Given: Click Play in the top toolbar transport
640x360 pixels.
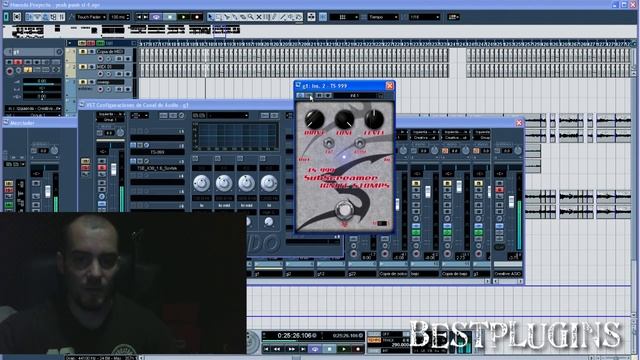Looking at the screenshot, I should point(183,17).
